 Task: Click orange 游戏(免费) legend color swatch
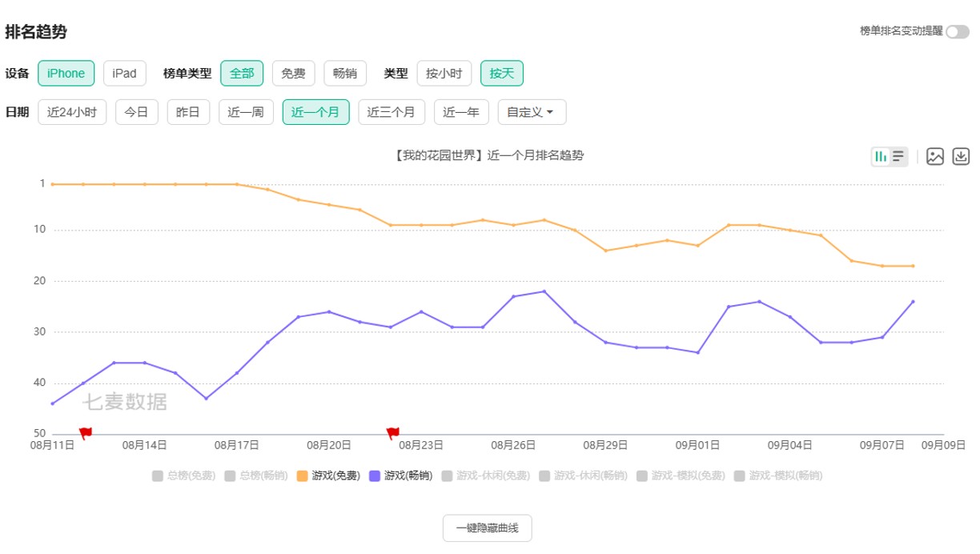302,476
